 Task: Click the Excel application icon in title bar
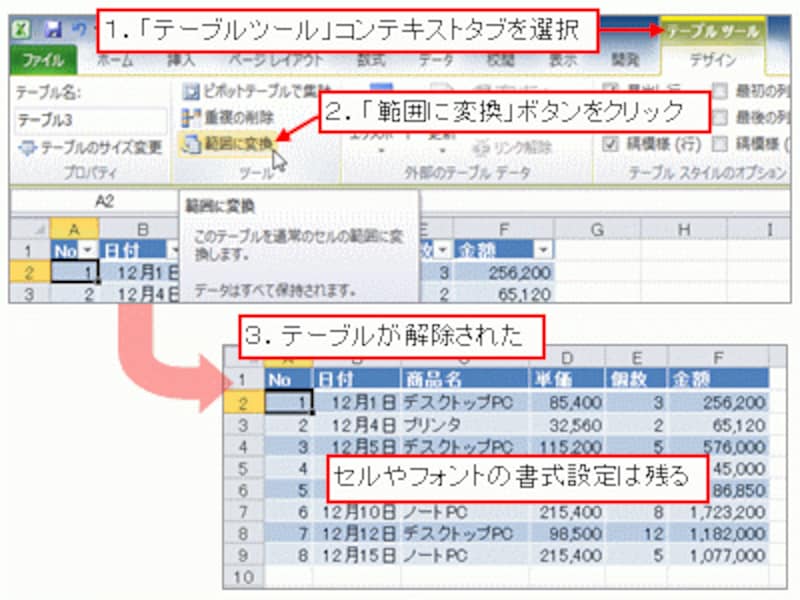pyautogui.click(x=21, y=29)
